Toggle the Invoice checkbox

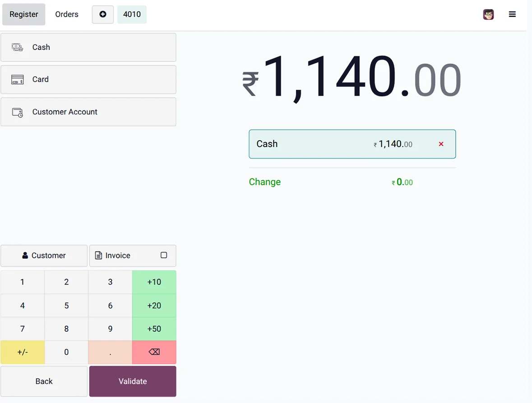(163, 255)
